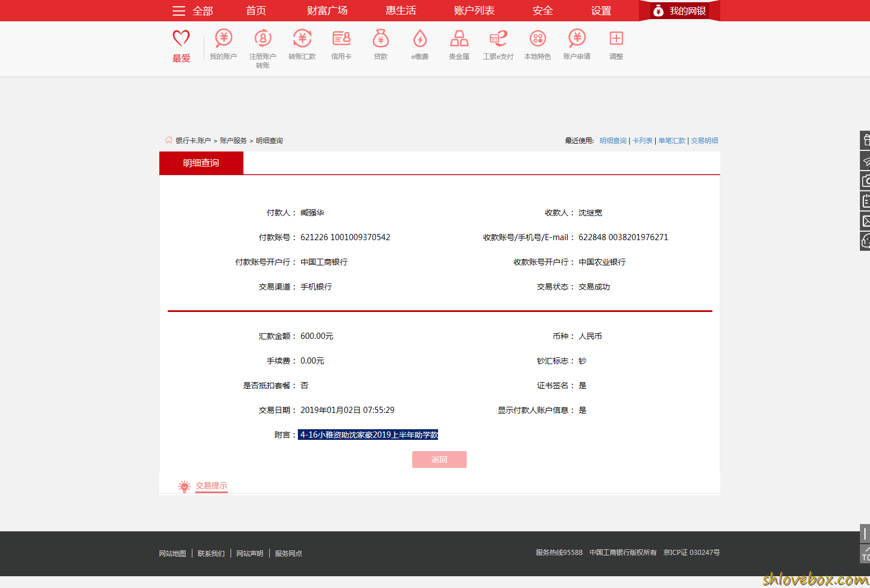
Task: Open the 交易提示 section
Action: 211,486
